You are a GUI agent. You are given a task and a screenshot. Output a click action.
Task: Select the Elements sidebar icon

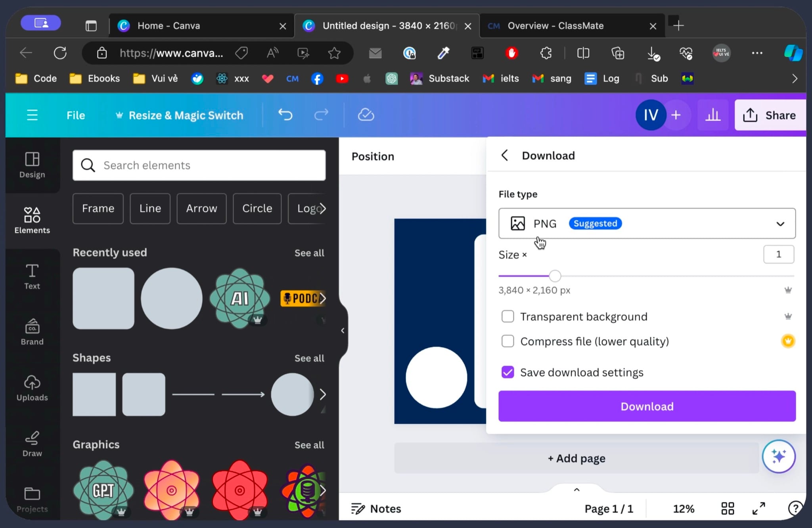[x=32, y=221]
